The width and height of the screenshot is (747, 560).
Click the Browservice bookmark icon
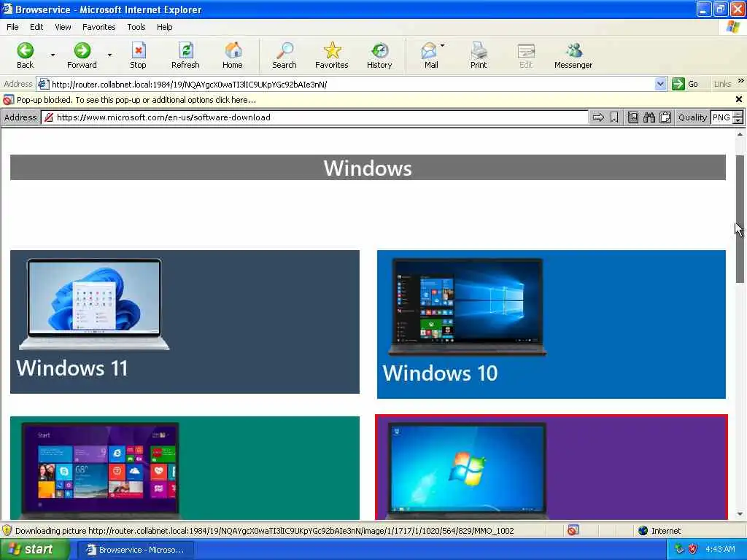[x=614, y=117]
